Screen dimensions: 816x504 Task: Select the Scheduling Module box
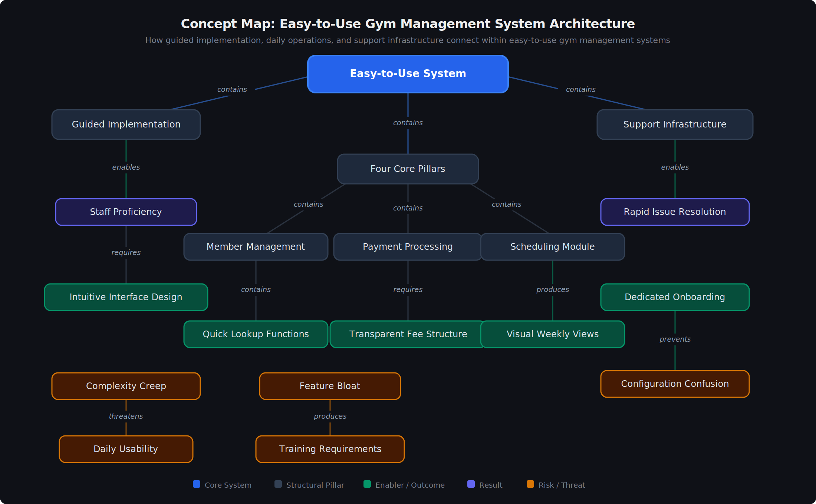552,247
